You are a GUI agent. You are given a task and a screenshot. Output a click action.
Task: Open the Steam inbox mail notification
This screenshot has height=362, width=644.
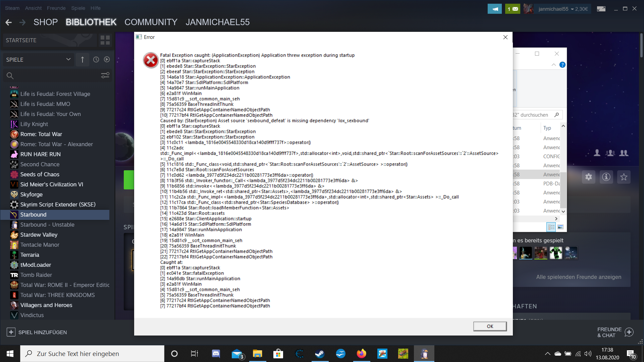[x=513, y=9]
